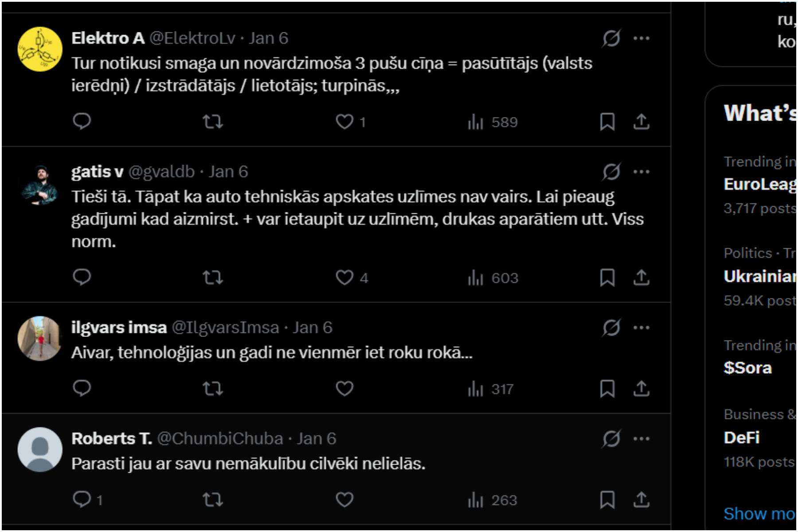Bookmark Roberts T.'s tweet

[607, 500]
